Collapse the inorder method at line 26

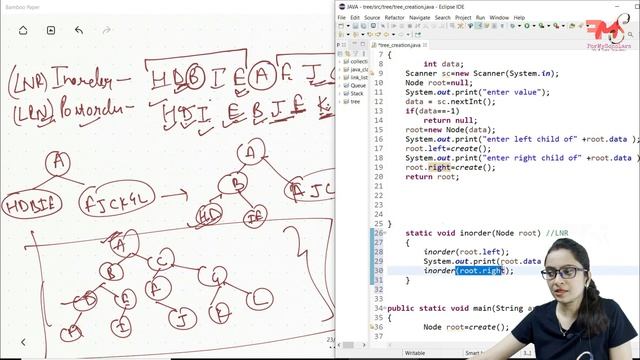point(386,233)
